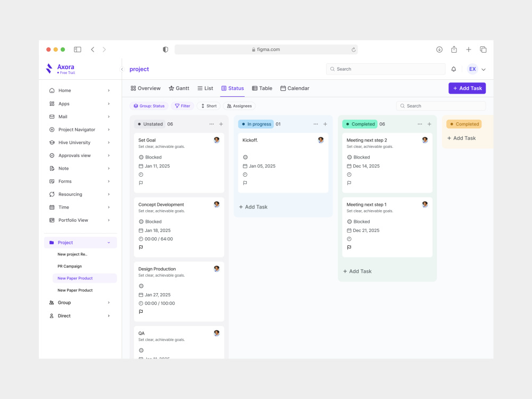The height and width of the screenshot is (399, 532).
Task: Open the notifications bell
Action: click(x=454, y=69)
